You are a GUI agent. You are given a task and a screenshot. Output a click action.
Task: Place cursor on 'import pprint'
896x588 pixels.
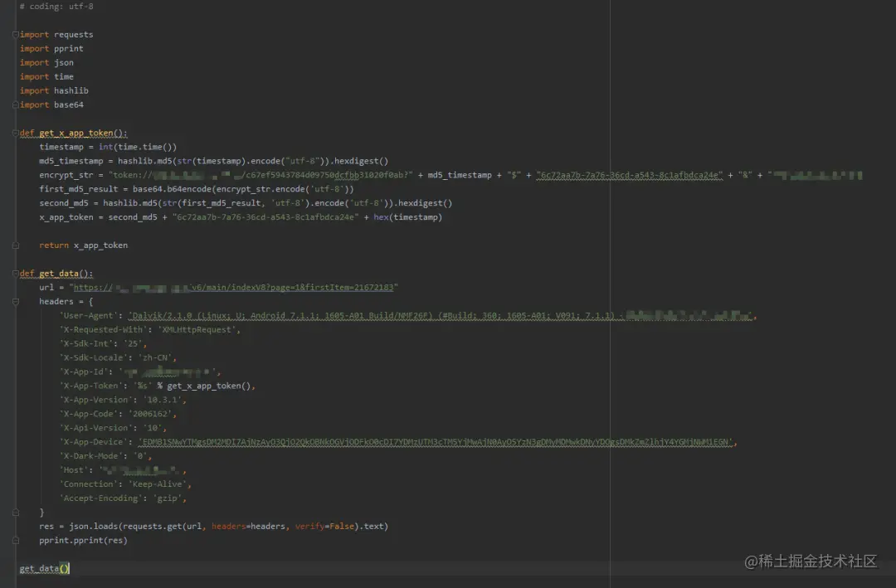coord(51,49)
